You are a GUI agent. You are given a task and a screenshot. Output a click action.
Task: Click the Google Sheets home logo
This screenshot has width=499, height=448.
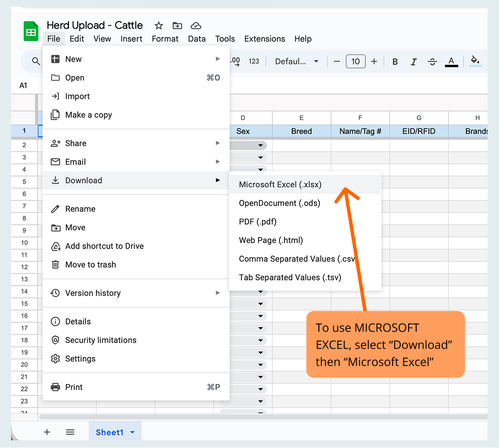(31, 31)
